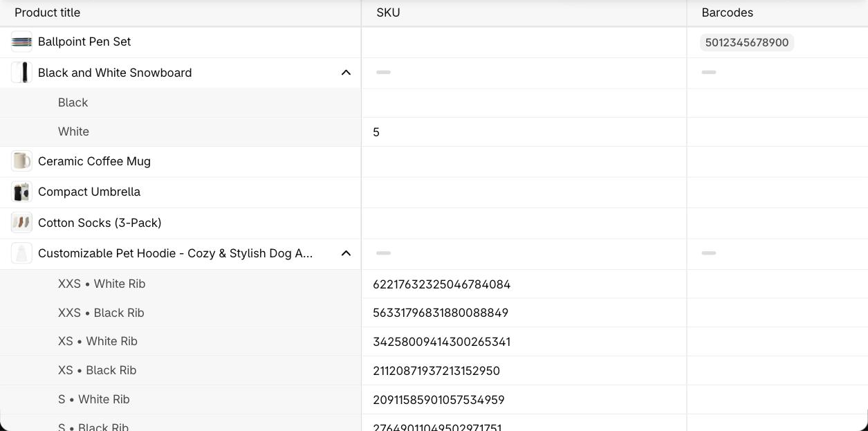Open the Ceramic Coffee Mug product

(x=94, y=161)
